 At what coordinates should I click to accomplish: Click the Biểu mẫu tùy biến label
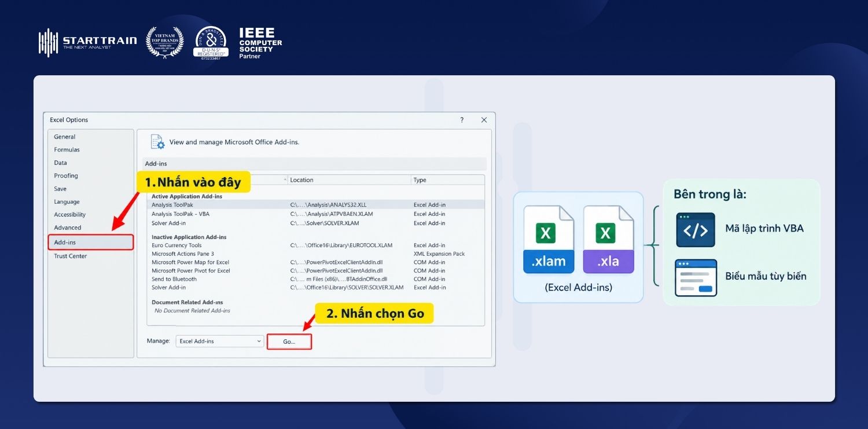click(x=766, y=276)
